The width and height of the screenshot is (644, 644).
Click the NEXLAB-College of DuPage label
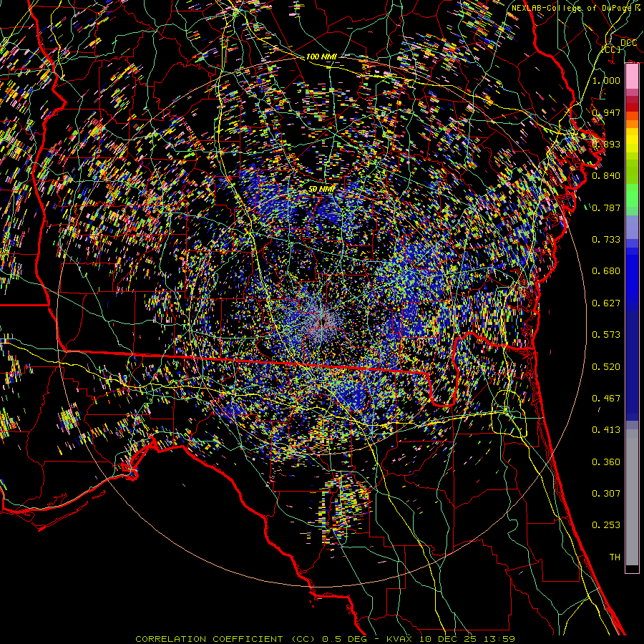click(x=575, y=8)
